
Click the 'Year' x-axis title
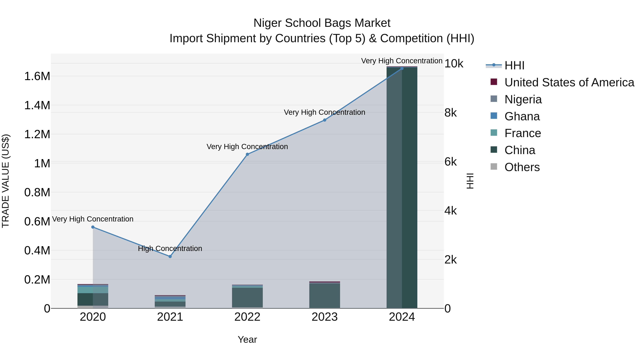[247, 340]
